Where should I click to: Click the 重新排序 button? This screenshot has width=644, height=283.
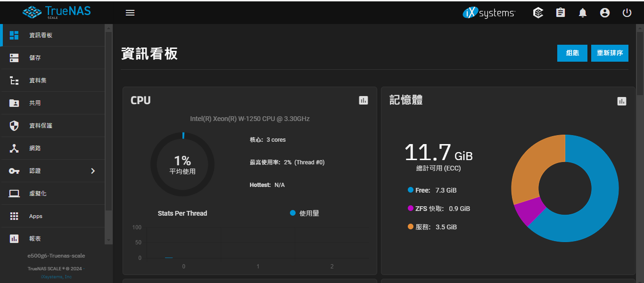(x=610, y=53)
